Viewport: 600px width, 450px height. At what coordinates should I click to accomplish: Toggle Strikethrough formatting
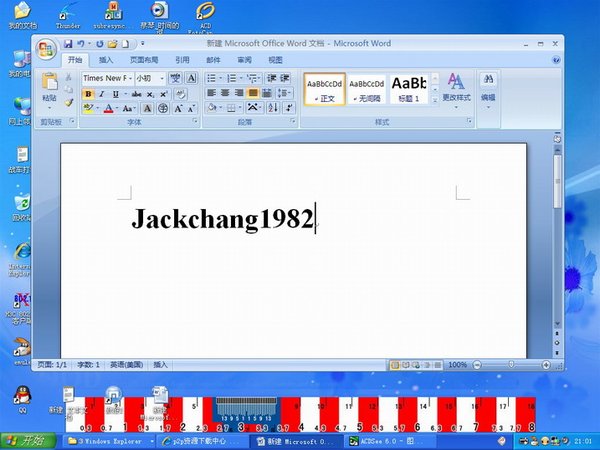pyautogui.click(x=136, y=94)
